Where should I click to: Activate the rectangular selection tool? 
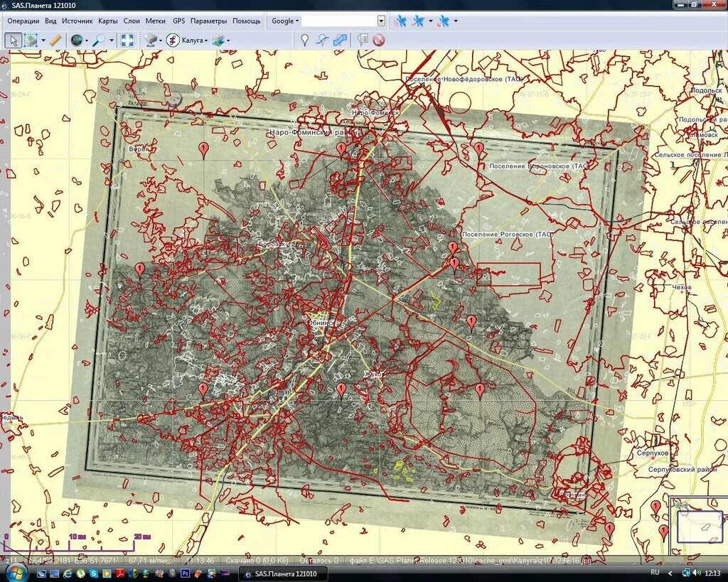point(31,41)
